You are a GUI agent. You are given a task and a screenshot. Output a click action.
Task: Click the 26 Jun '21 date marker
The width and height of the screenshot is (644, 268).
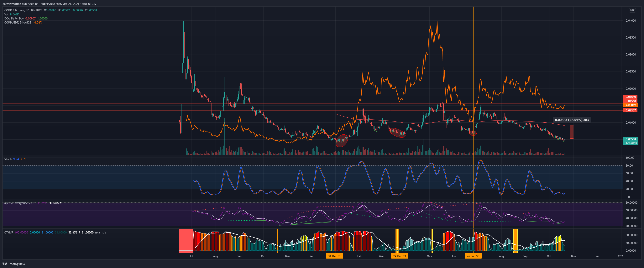click(x=473, y=256)
